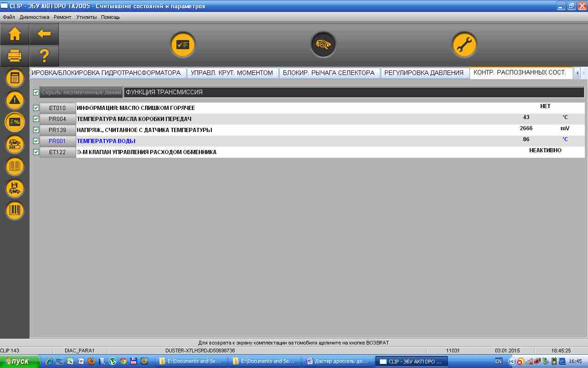The height and width of the screenshot is (368, 588).
Task: Select the УПРАВЛ. КРУТ. МОМЕНТОМ tab
Action: (232, 73)
